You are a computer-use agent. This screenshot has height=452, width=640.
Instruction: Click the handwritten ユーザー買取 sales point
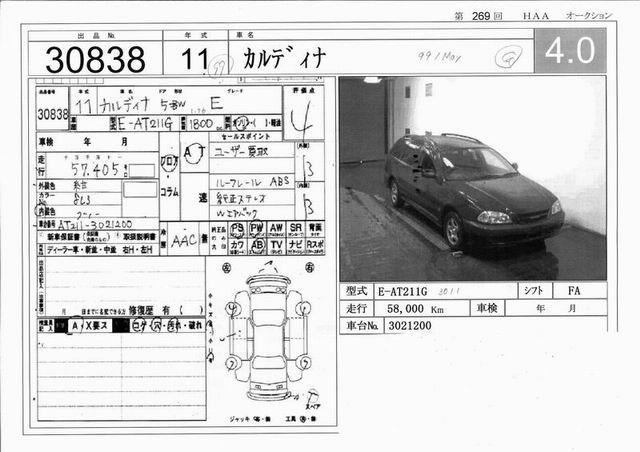click(241, 151)
